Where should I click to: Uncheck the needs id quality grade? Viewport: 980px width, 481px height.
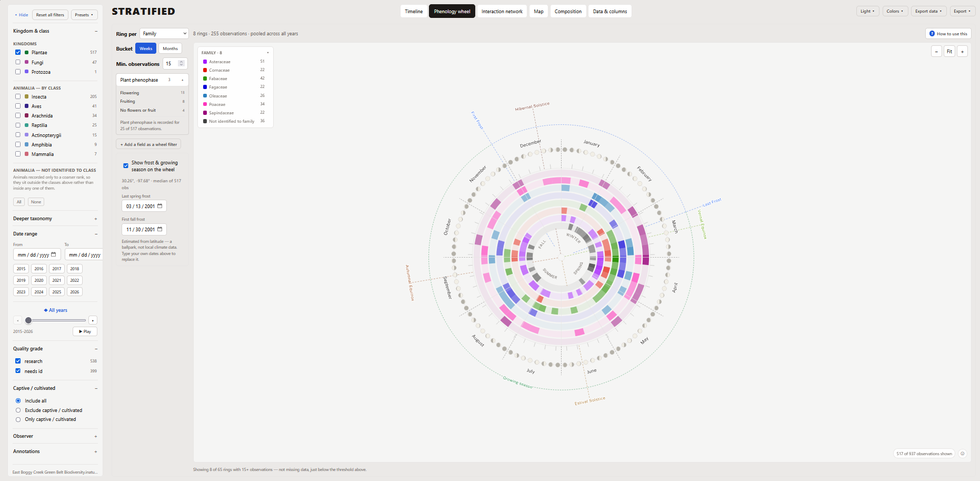[18, 371]
